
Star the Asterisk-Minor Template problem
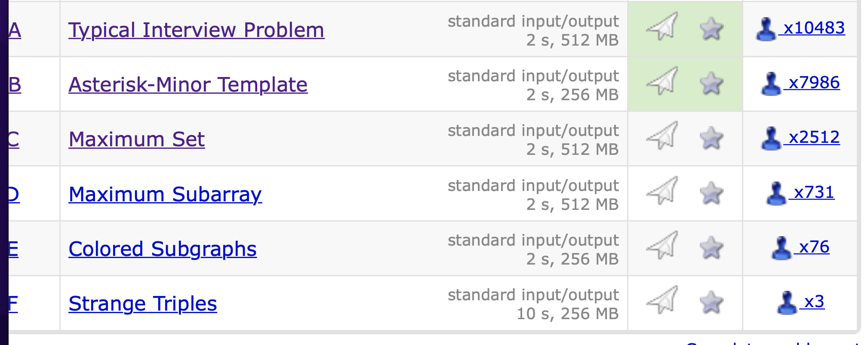pyautogui.click(x=711, y=83)
